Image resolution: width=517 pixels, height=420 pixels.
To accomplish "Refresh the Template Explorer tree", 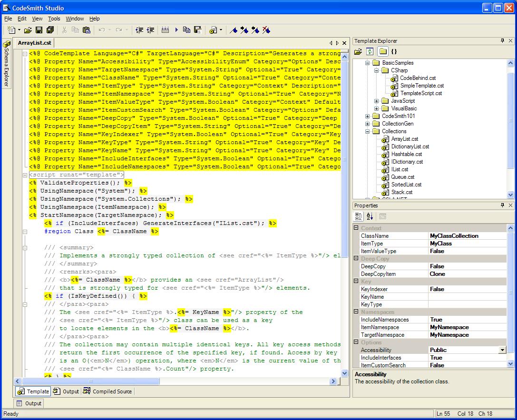I will (x=370, y=52).
